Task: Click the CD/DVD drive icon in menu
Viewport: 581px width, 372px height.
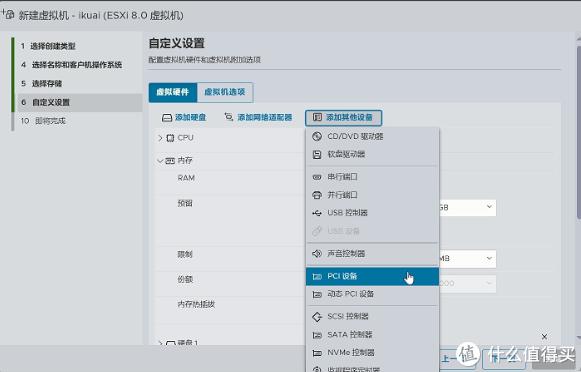Action: [x=317, y=136]
